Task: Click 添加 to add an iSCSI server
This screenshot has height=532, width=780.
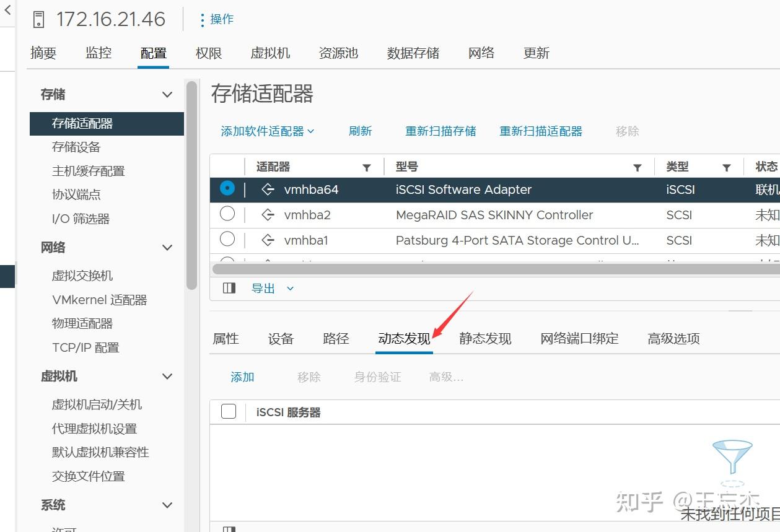Action: point(242,377)
